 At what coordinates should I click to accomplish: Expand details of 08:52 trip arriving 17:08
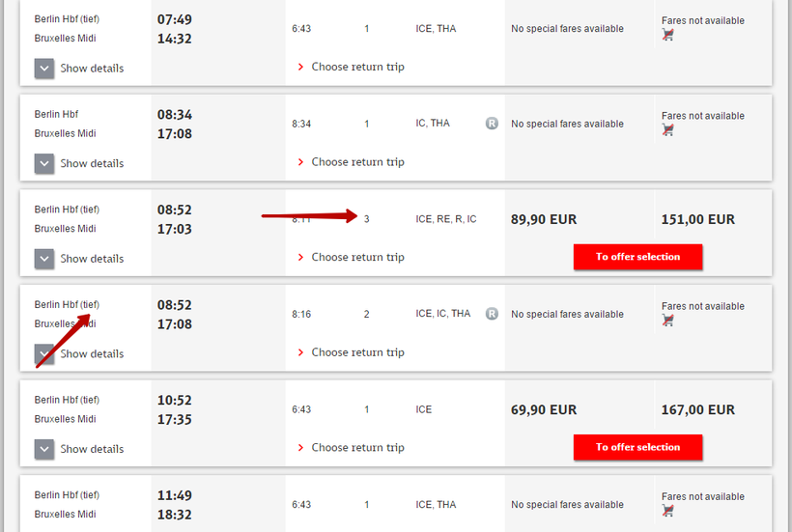point(44,353)
